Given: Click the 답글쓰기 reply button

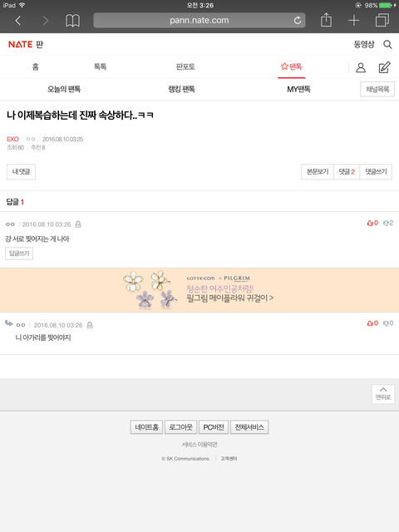Looking at the screenshot, I should coord(19,254).
